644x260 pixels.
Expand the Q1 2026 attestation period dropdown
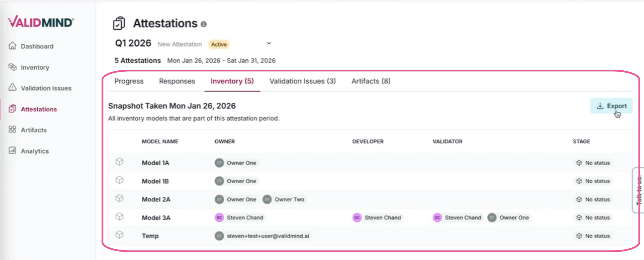(x=269, y=43)
